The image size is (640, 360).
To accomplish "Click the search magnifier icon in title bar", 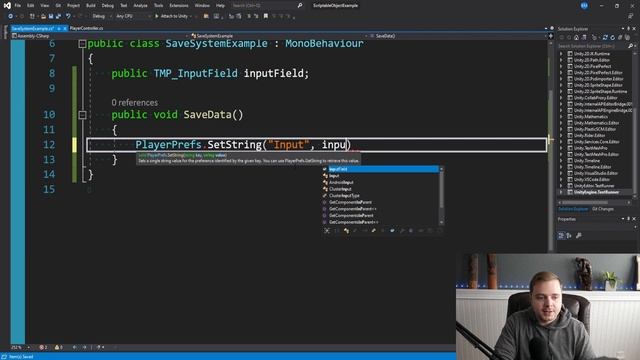I will 300,6.
